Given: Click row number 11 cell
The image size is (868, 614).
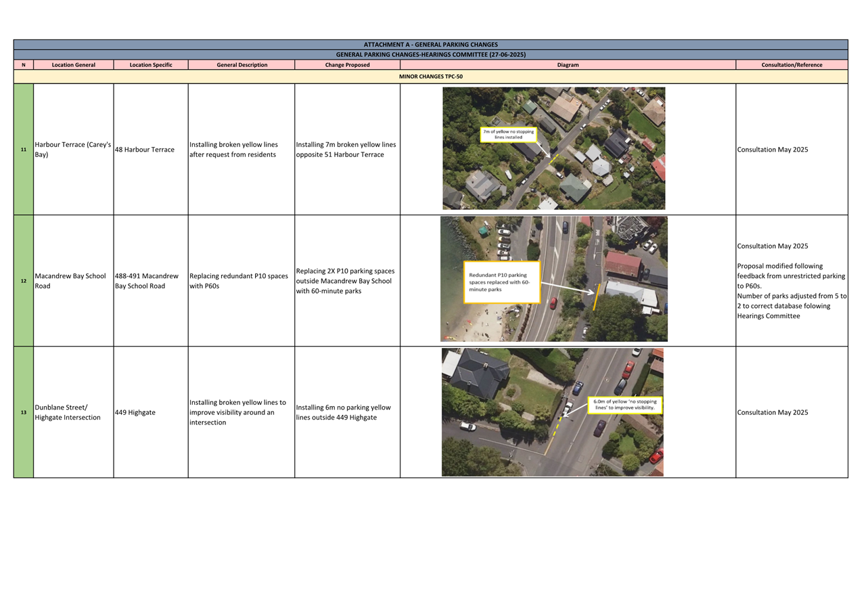Looking at the screenshot, I should tap(24, 150).
